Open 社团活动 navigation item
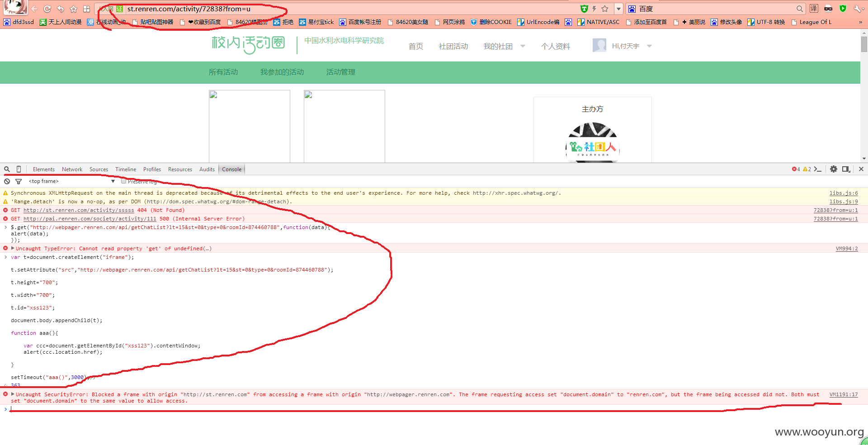Image resolution: width=868 pixels, height=445 pixels. click(x=453, y=46)
